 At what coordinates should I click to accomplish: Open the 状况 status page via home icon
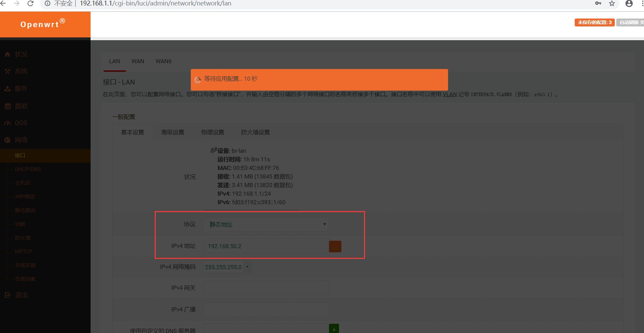point(8,54)
